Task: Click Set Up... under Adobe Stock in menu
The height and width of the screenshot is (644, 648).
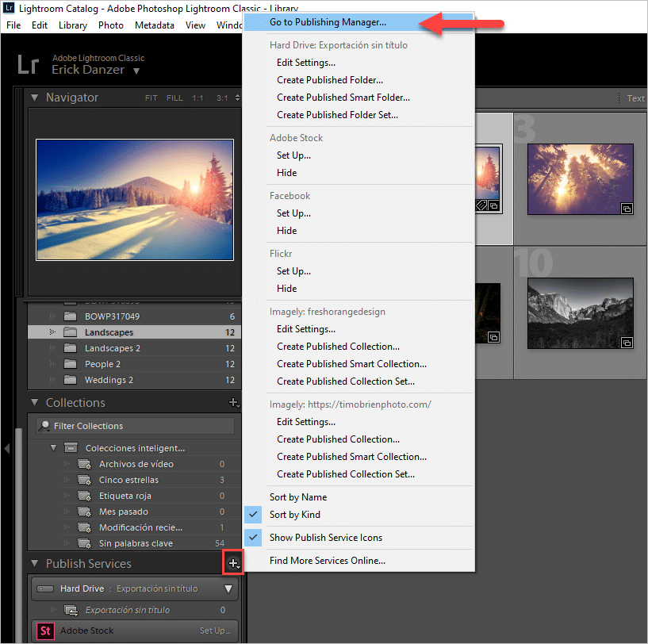Action: [293, 155]
